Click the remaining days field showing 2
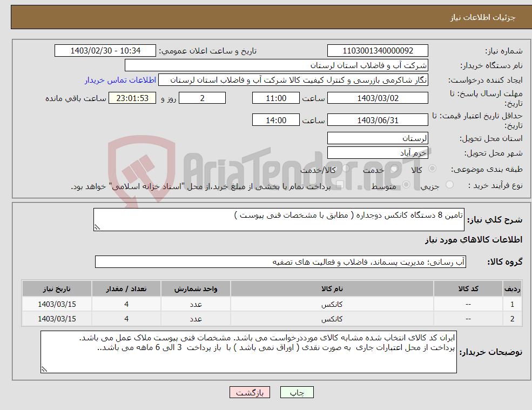Image resolution: width=532 pixels, height=410 pixels. coord(202,98)
